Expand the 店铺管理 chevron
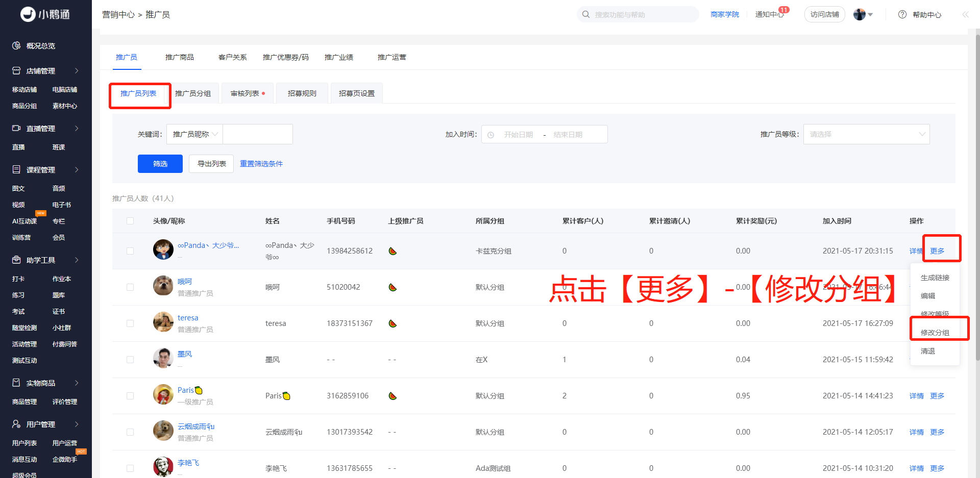This screenshot has width=980, height=478. click(x=77, y=71)
